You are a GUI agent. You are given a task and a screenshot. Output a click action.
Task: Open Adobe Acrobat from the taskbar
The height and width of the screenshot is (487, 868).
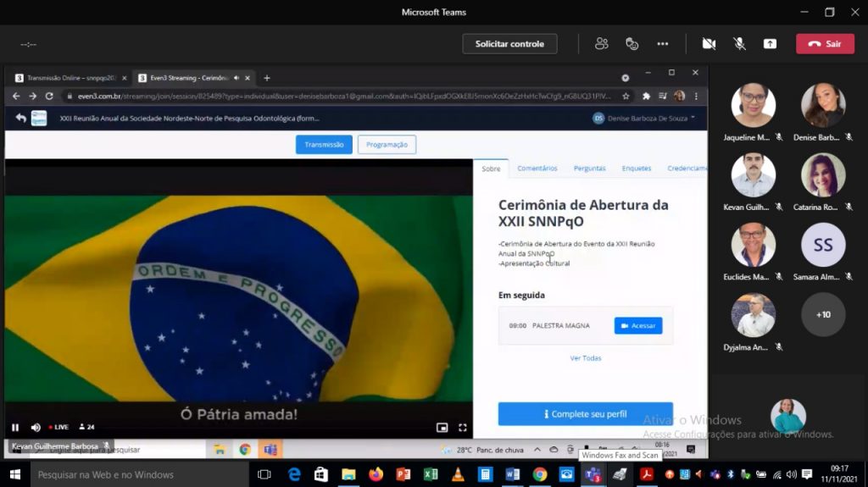pyautogui.click(x=646, y=475)
